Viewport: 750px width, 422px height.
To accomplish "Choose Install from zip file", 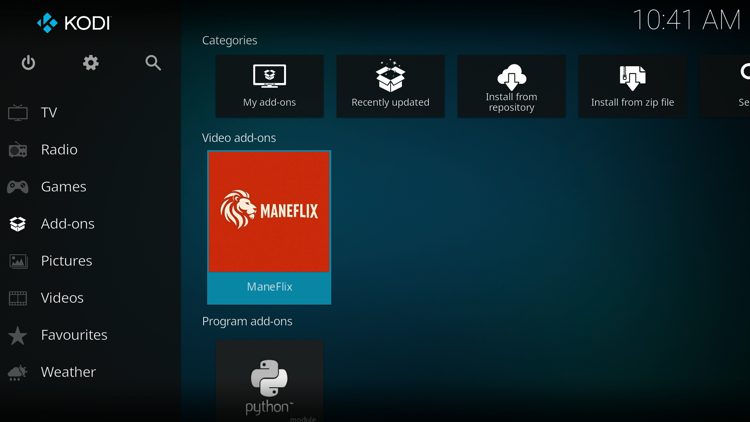I will click(632, 86).
